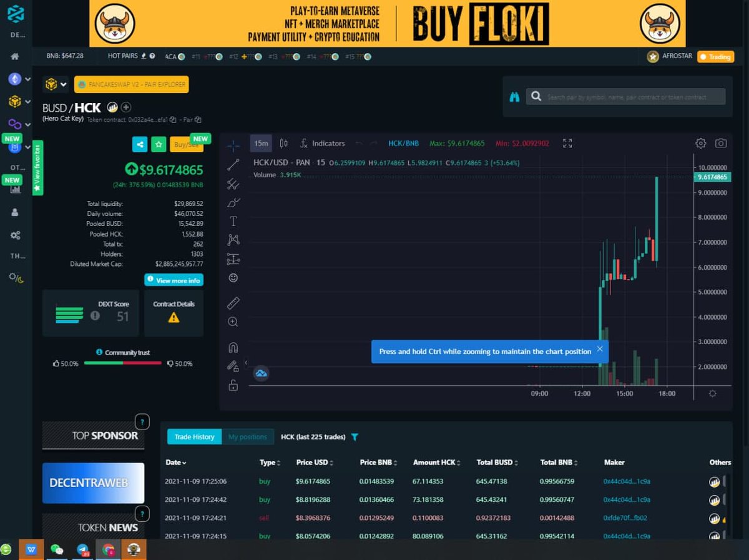Viewport: 749px width, 560px height.
Task: Enter fullscreen chart mode
Action: click(567, 143)
